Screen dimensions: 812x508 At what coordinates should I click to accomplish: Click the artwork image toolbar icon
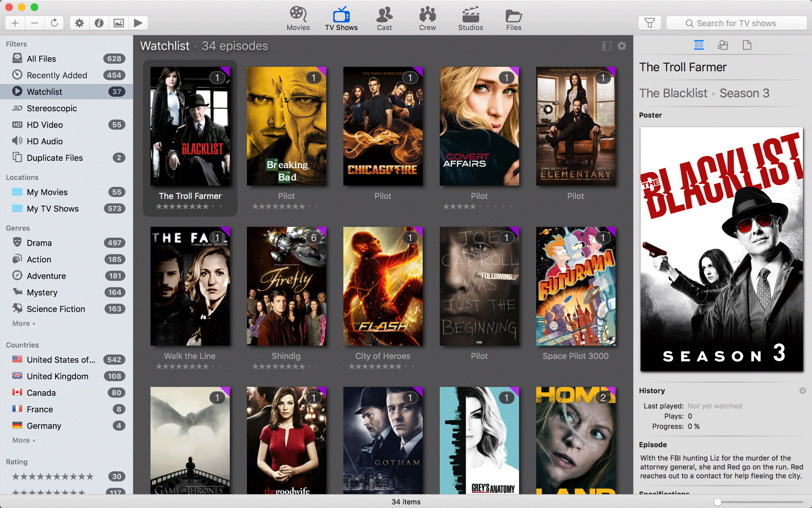coord(119,23)
